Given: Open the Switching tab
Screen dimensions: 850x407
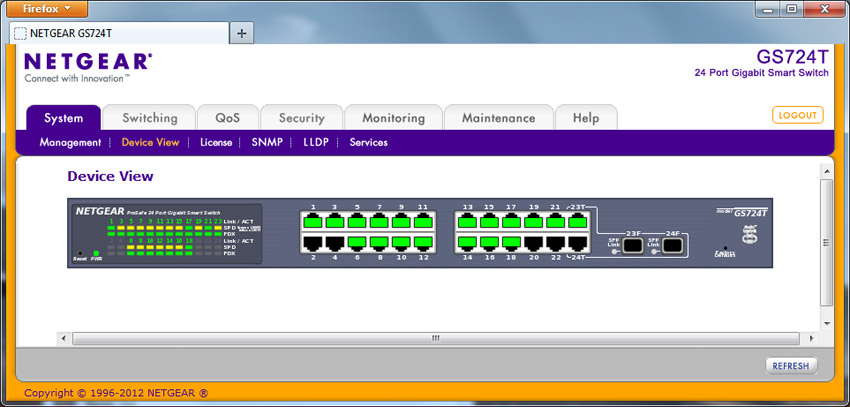Looking at the screenshot, I should (x=150, y=118).
